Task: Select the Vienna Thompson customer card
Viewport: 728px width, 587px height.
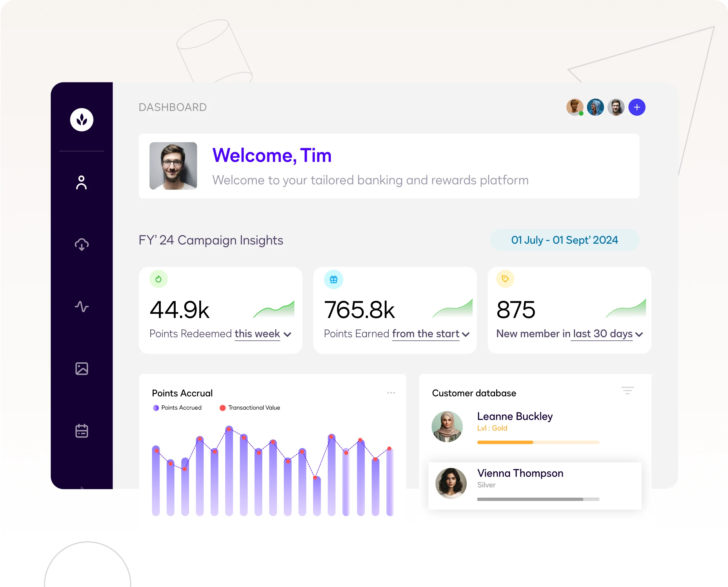Action: (535, 486)
